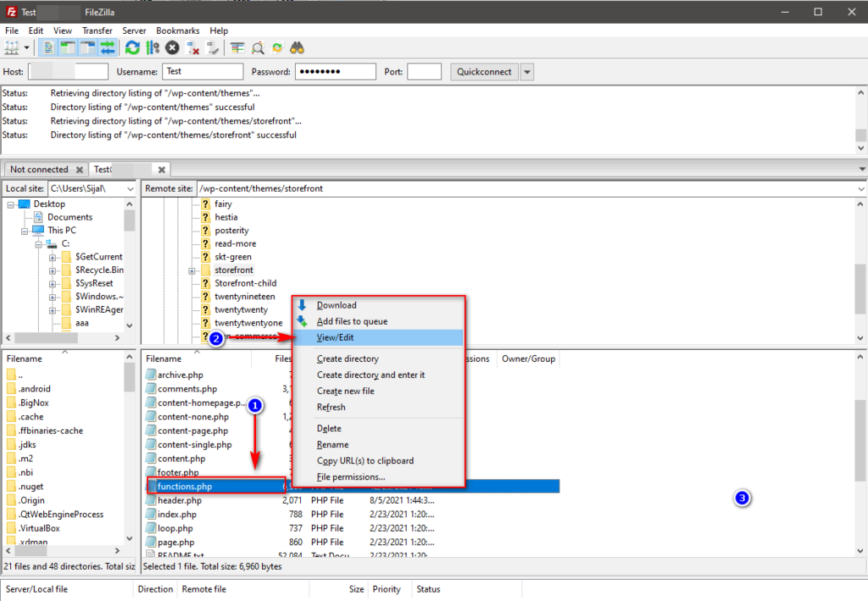The height and width of the screenshot is (601, 868).
Task: Open the Bookmarks menu
Action: (x=178, y=31)
